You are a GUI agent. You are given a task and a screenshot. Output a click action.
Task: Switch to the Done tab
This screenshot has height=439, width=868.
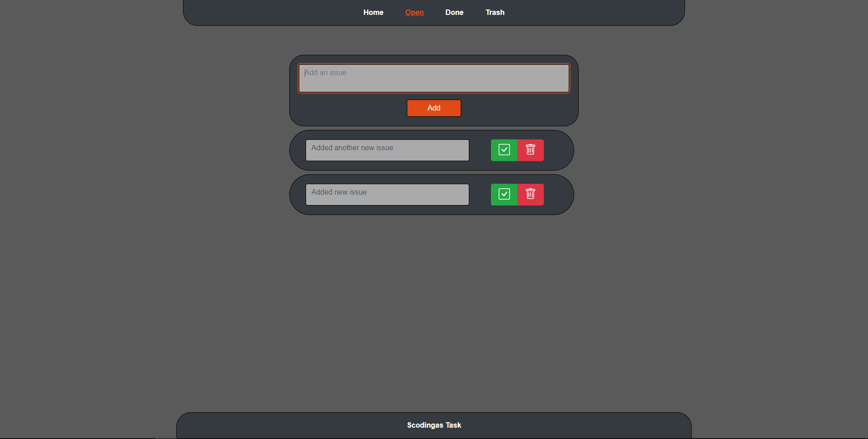[454, 12]
